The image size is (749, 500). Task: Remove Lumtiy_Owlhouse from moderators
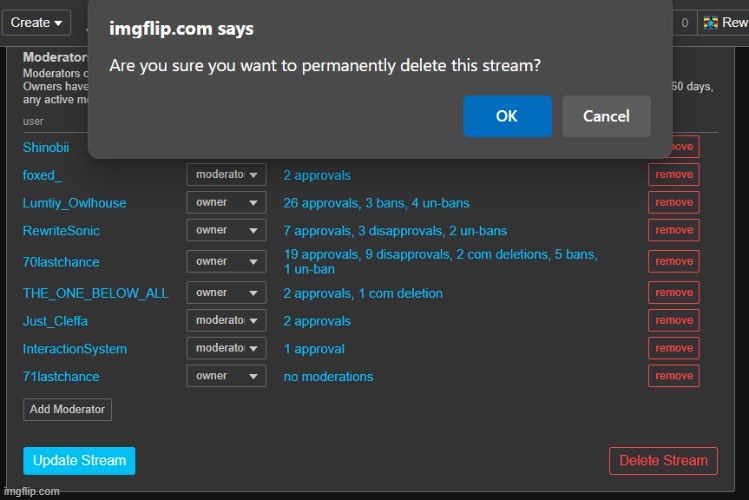pyautogui.click(x=674, y=202)
